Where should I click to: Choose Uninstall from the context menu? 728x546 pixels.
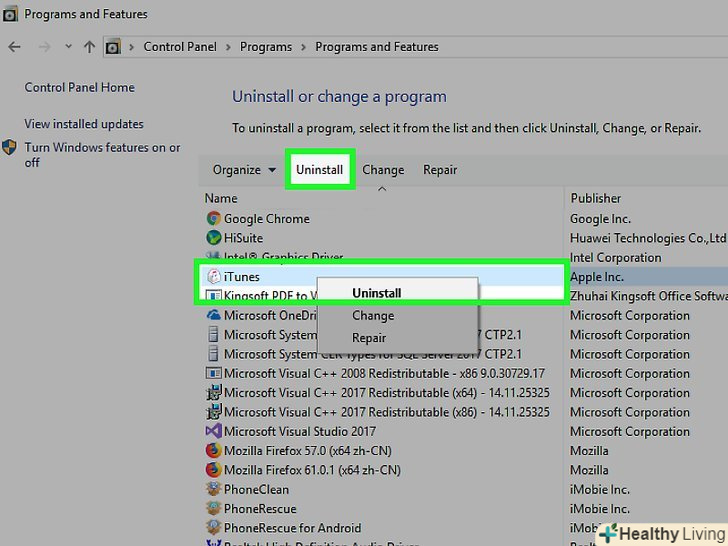point(376,293)
